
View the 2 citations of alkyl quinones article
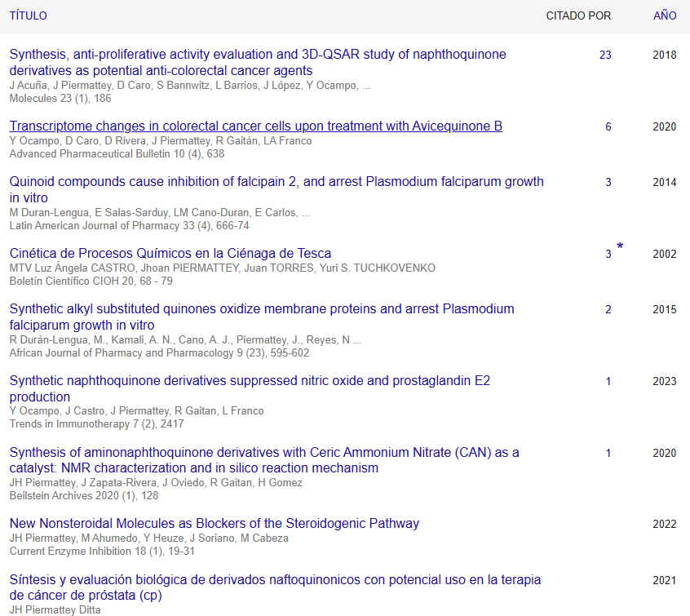click(608, 309)
